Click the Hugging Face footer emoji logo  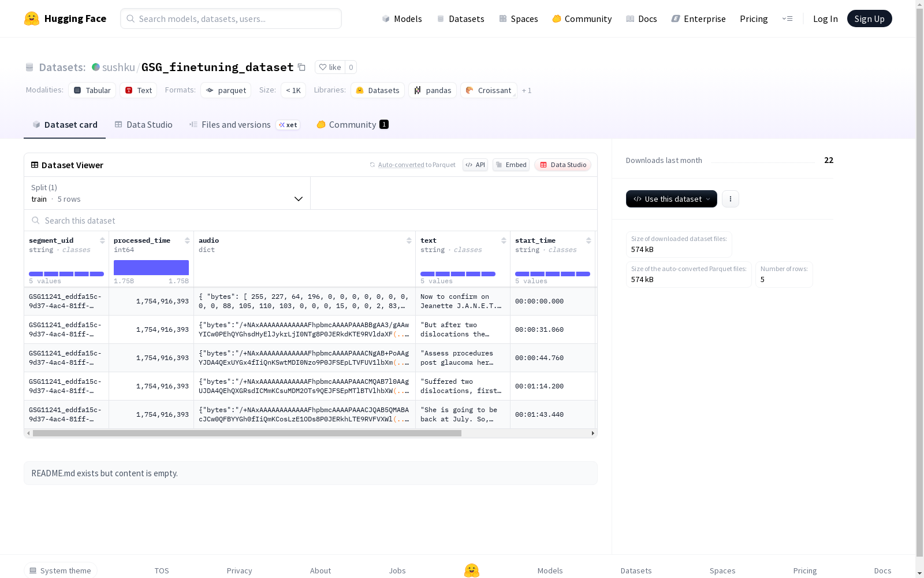click(472, 570)
